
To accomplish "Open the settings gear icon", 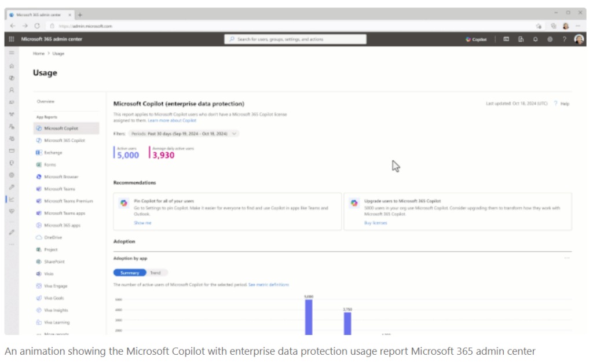I will (550, 39).
